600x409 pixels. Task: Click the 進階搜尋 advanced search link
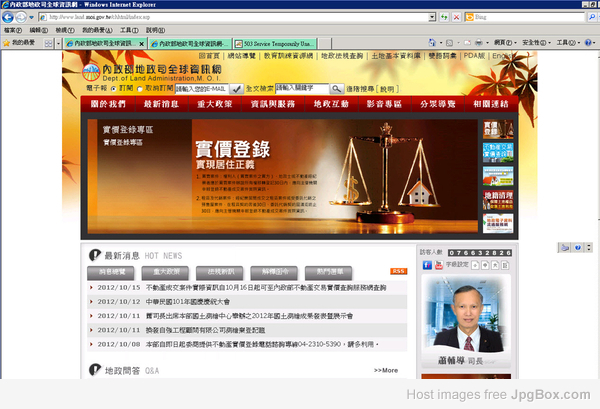coord(360,89)
